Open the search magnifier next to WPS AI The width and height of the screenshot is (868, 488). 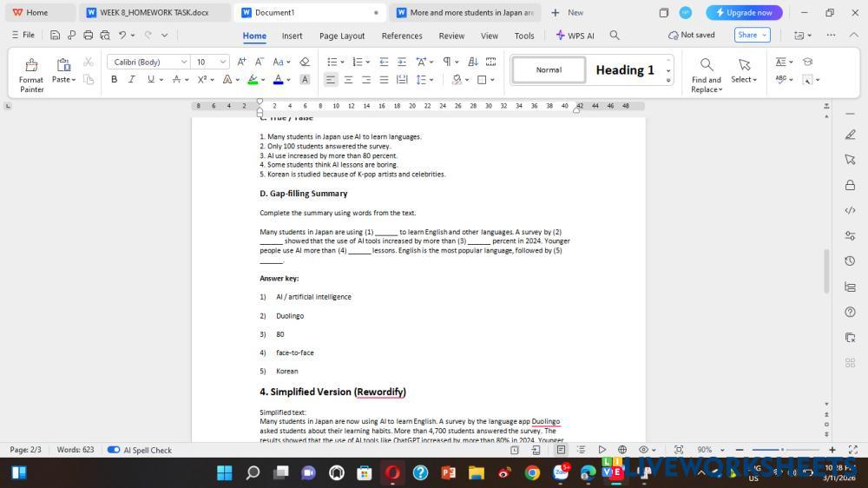click(615, 35)
